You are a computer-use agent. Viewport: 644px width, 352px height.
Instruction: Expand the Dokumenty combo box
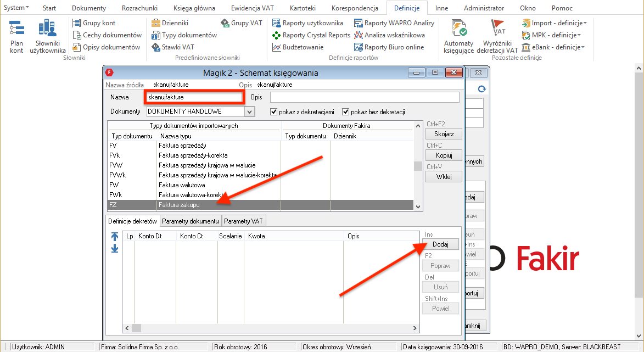[250, 112]
